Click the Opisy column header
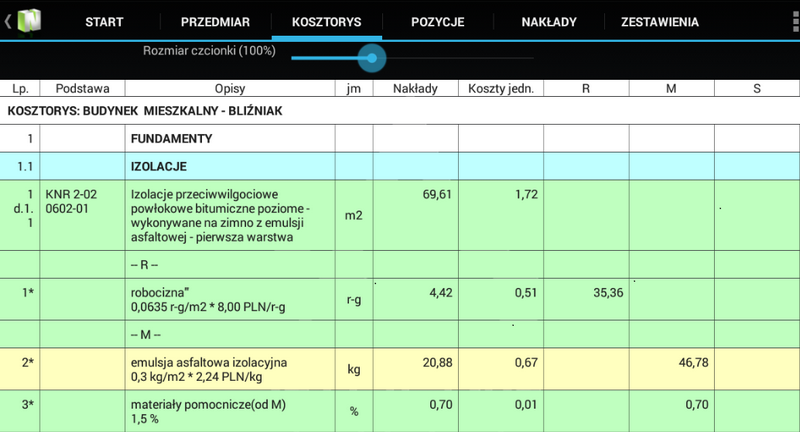This screenshot has width=800, height=432. tap(230, 88)
